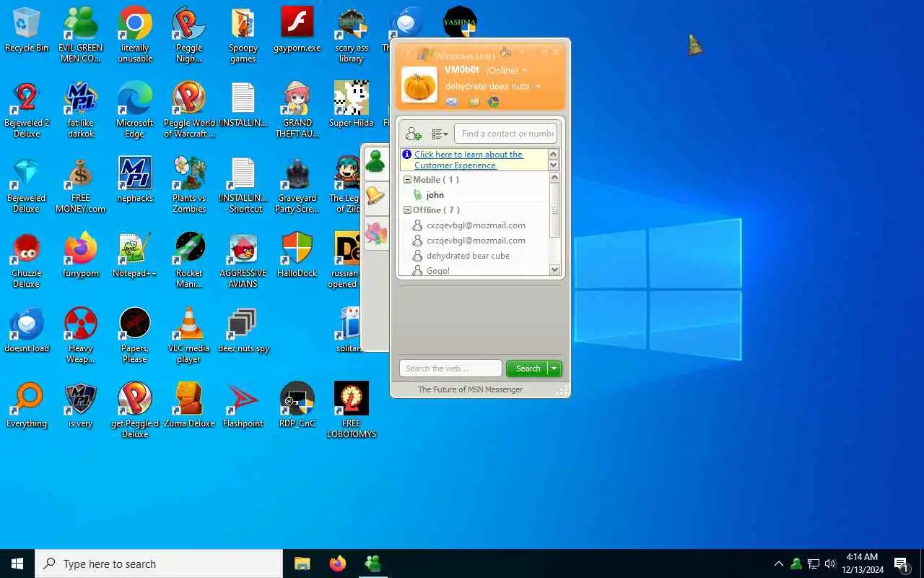This screenshot has width=924, height=578.
Task: Click 'The Future of MSN Messenger' footer text
Action: click(x=470, y=389)
